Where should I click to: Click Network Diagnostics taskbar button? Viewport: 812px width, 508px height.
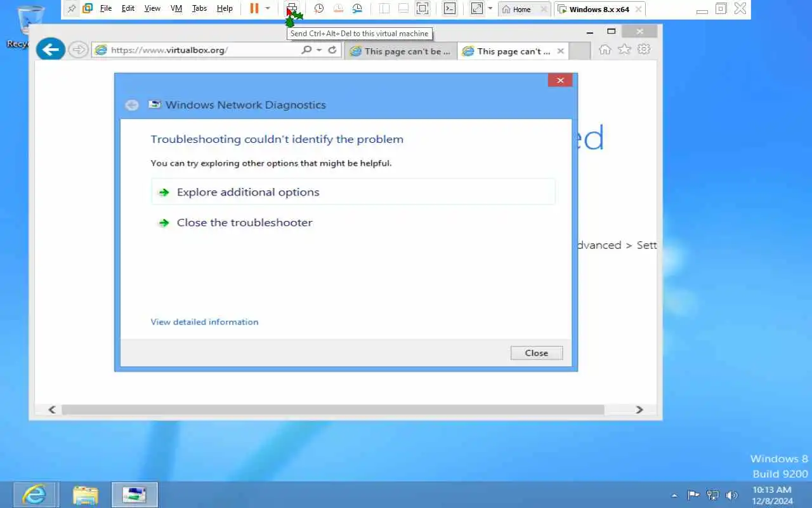click(134, 495)
